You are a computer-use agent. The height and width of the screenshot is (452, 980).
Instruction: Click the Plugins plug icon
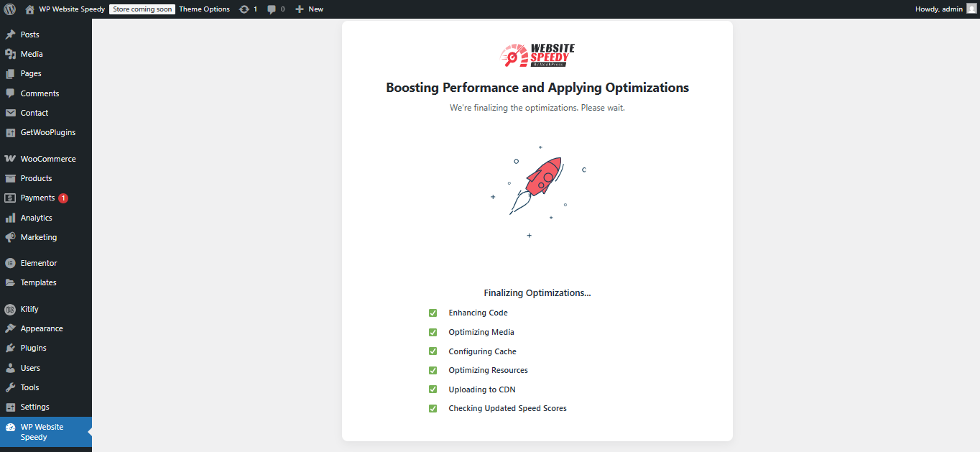pos(10,348)
